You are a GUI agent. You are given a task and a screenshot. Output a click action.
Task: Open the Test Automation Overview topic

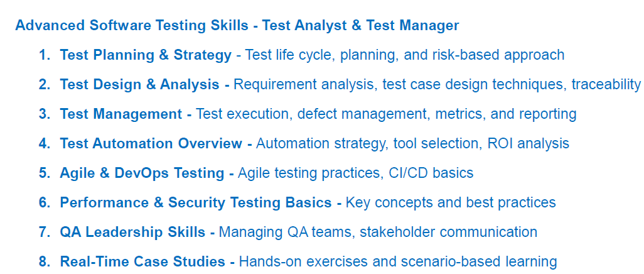coord(151,144)
